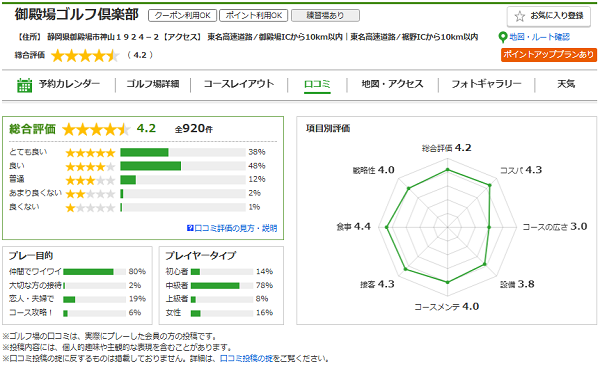Click the favorite star icon
This screenshot has height=373, width=600.
(x=519, y=16)
